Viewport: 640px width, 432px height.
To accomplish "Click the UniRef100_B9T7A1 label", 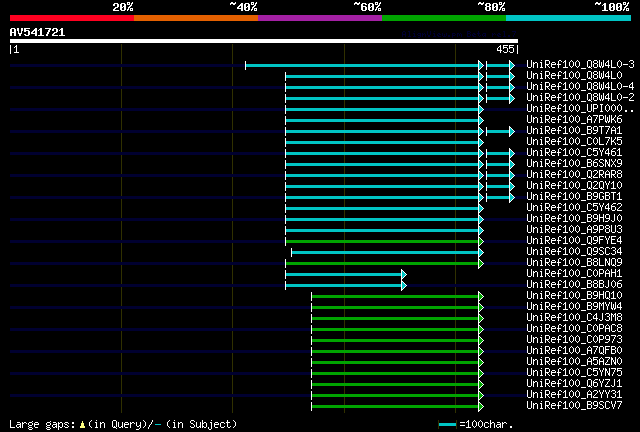I will point(574,131).
